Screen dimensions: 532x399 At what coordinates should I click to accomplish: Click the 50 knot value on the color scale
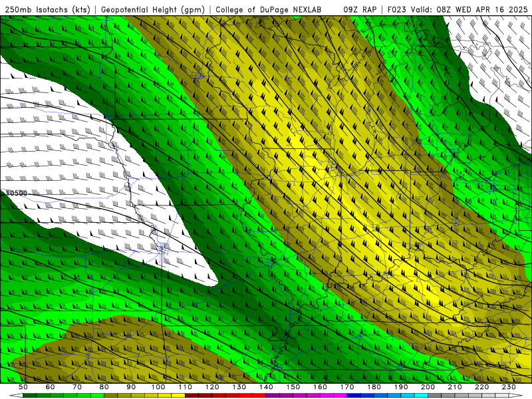coord(23,387)
